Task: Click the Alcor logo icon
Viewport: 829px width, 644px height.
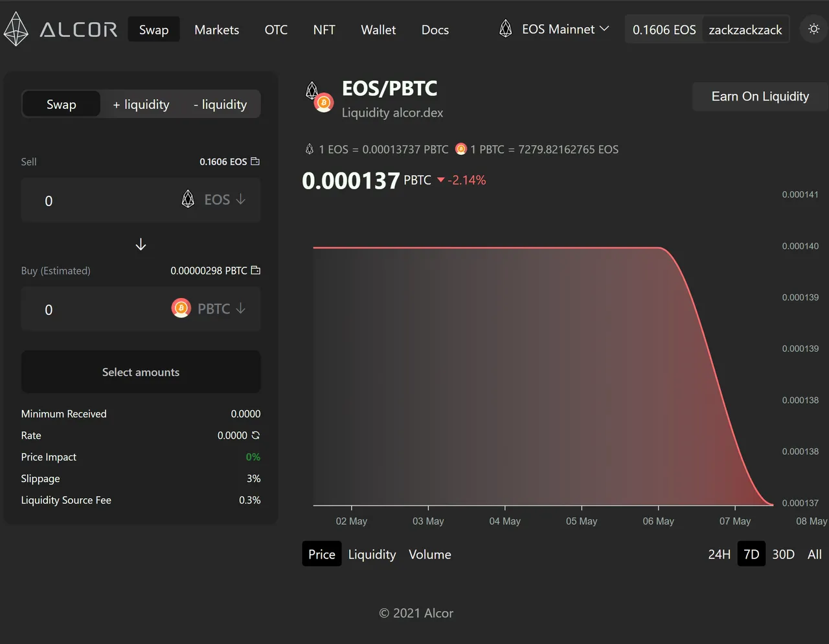Action: click(x=16, y=30)
